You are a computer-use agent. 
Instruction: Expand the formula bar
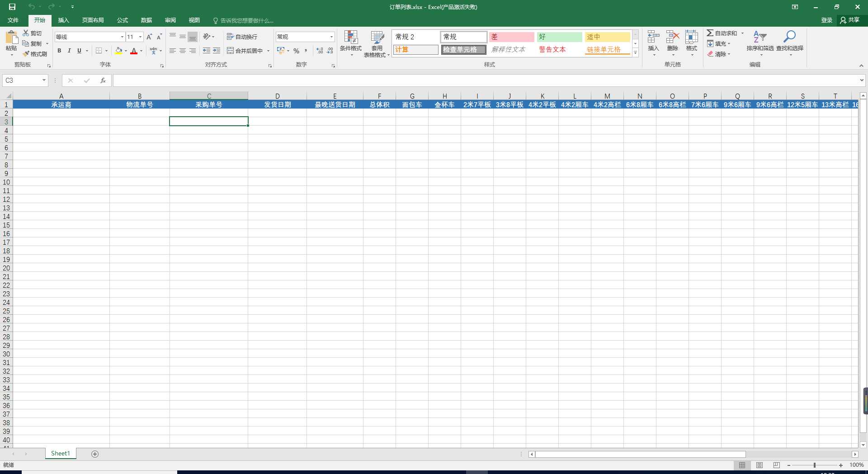click(862, 81)
